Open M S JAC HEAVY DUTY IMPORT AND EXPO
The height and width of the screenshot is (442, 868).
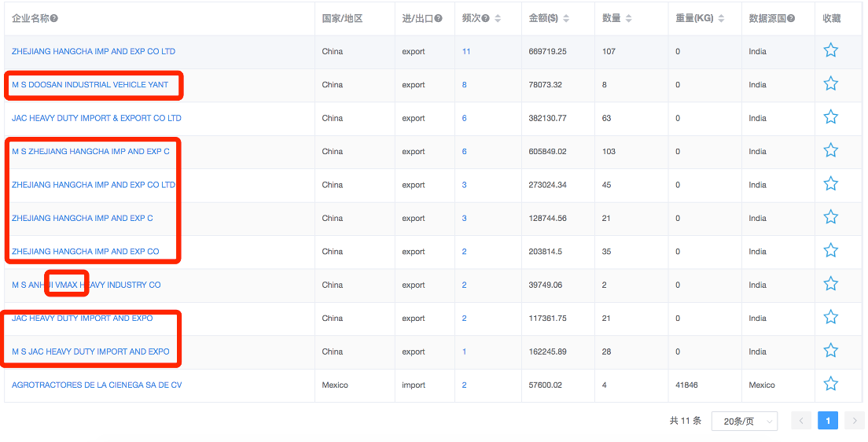[x=90, y=352]
